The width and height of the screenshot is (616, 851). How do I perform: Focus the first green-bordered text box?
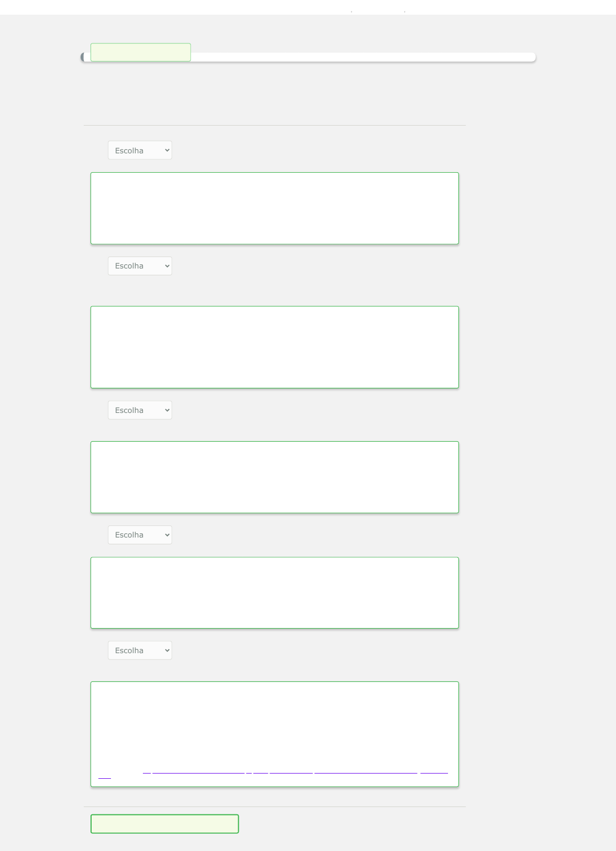point(275,208)
